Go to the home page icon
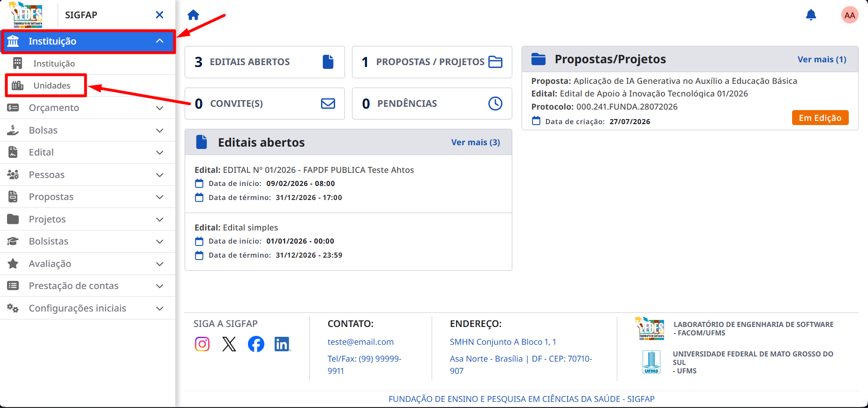Viewport: 868px width, 408px height. pos(193,15)
